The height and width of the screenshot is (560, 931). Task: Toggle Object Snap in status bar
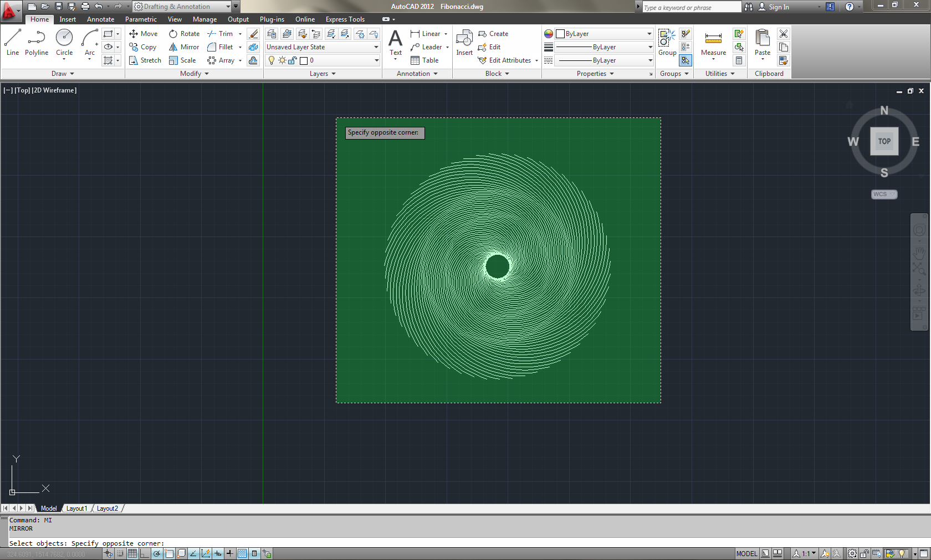tap(169, 553)
